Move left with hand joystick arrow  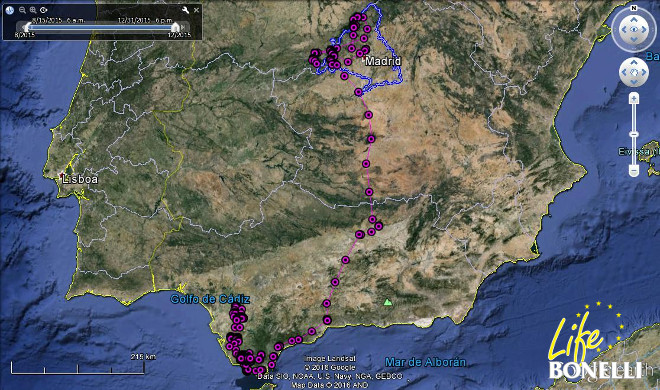pos(625,72)
